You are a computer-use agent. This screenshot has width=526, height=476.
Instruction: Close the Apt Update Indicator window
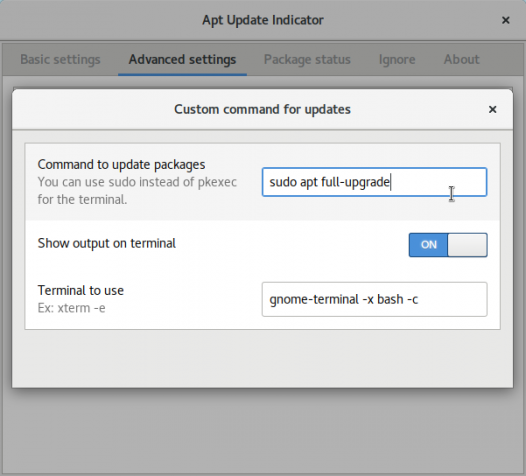pyautogui.click(x=506, y=20)
